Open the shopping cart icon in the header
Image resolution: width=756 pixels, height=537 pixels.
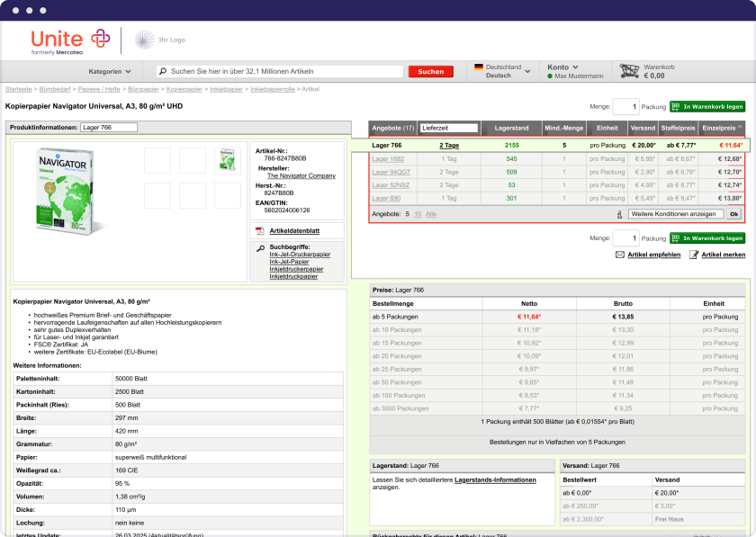point(629,71)
